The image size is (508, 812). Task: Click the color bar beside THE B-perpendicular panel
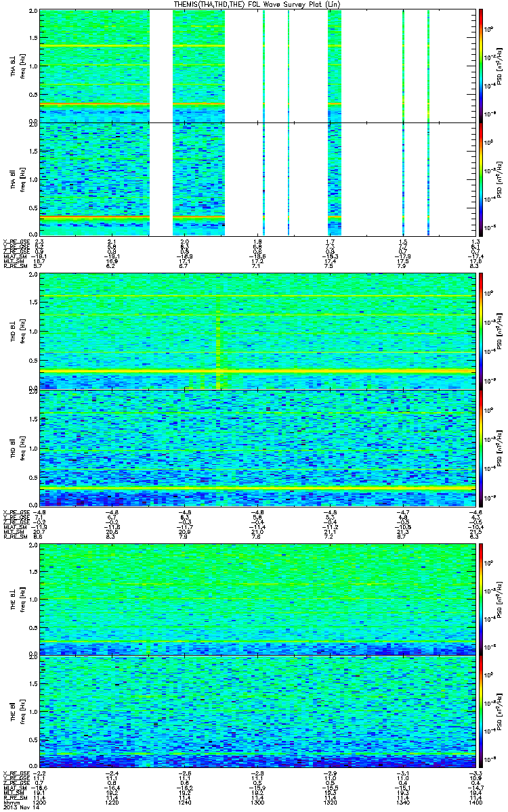click(x=481, y=599)
